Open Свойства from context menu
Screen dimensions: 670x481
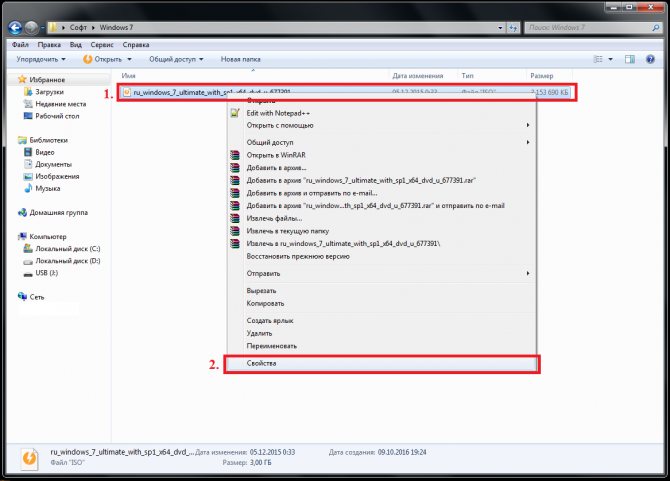[381, 364]
